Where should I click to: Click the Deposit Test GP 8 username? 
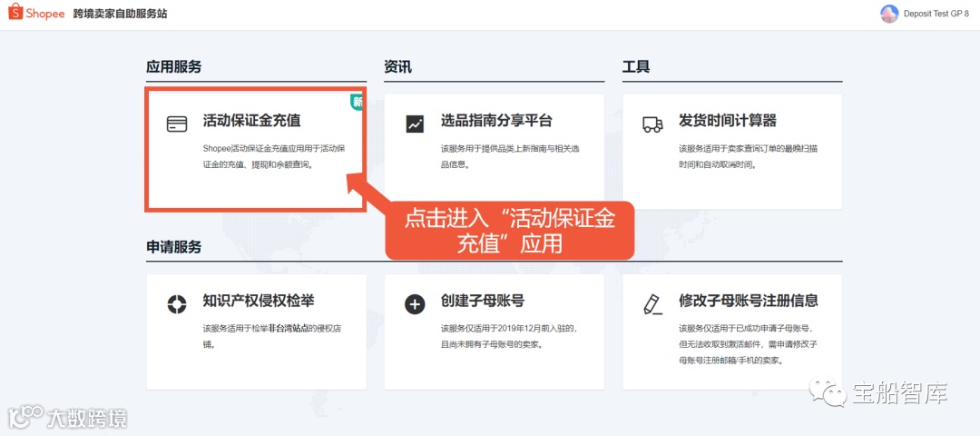click(x=936, y=15)
